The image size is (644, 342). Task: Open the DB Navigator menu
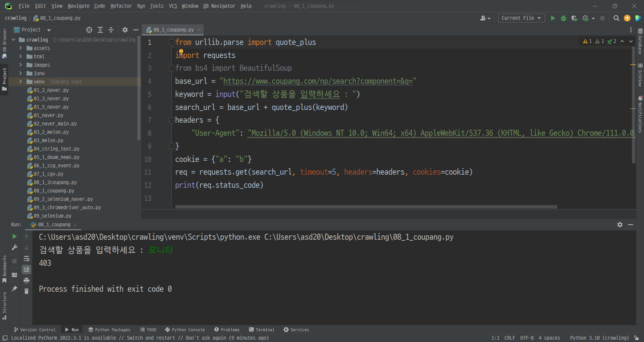tap(219, 6)
